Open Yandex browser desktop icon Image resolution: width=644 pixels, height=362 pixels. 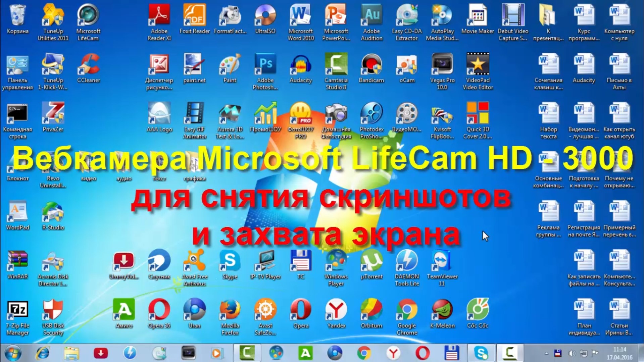(x=336, y=314)
